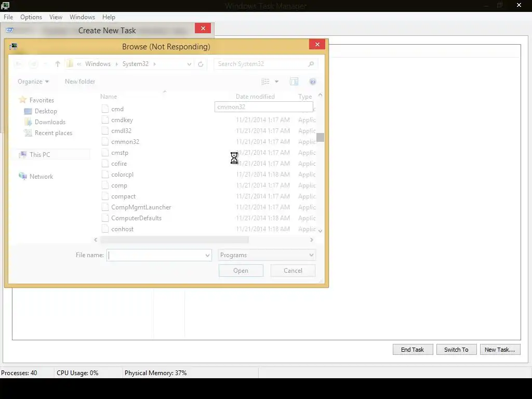Open the Windows menu
The height and width of the screenshot is (399, 532).
82,17
